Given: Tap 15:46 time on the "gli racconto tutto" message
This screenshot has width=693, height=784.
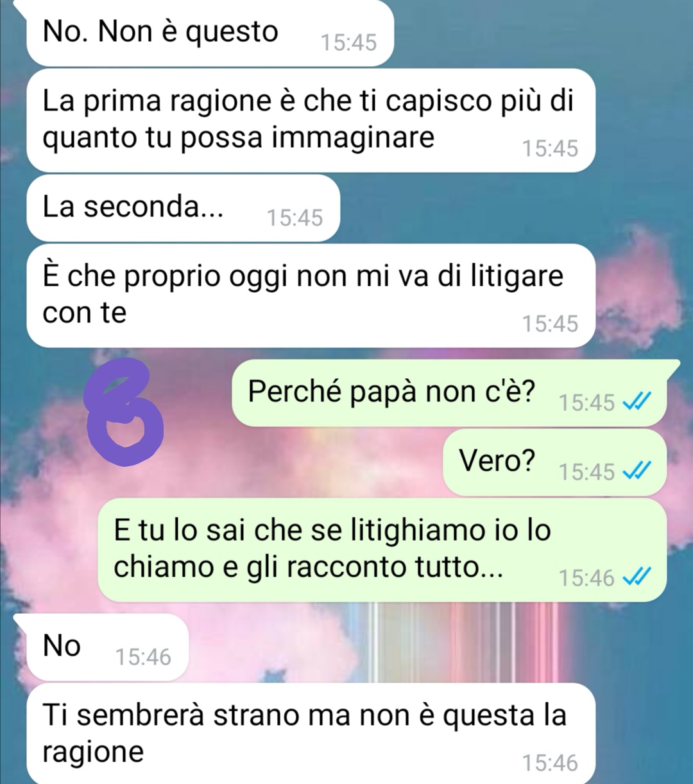Looking at the screenshot, I should coord(586,578).
